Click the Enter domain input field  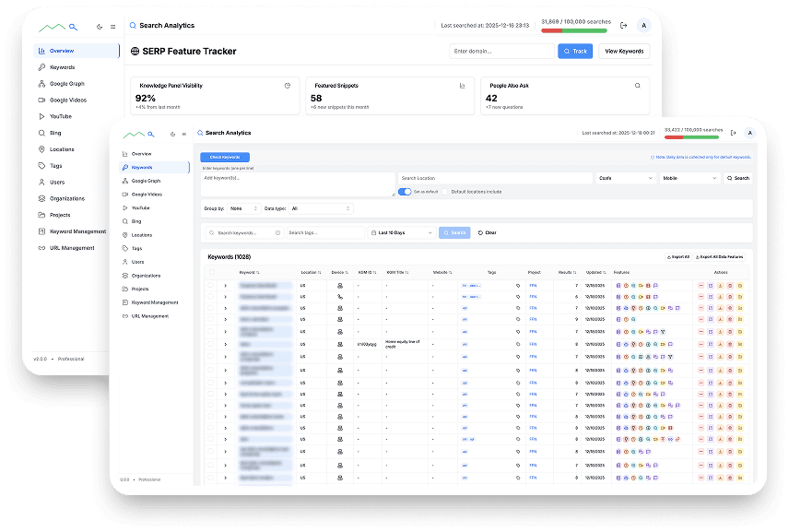[501, 52]
